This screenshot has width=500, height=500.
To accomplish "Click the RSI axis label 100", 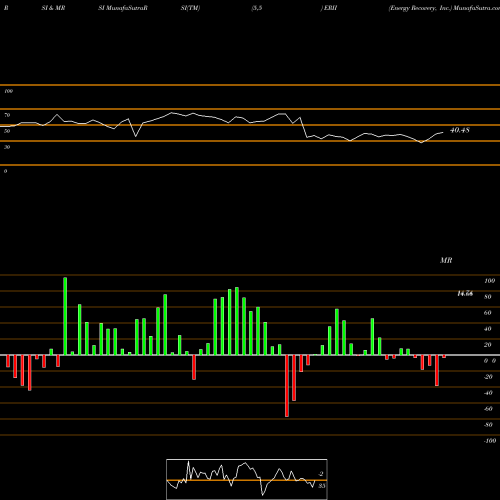I will [8, 91].
